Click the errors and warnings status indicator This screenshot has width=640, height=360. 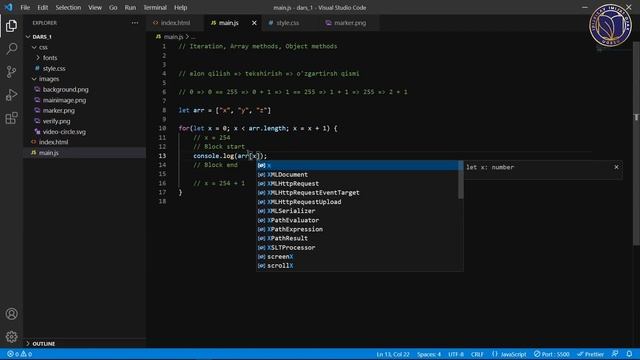(19, 354)
